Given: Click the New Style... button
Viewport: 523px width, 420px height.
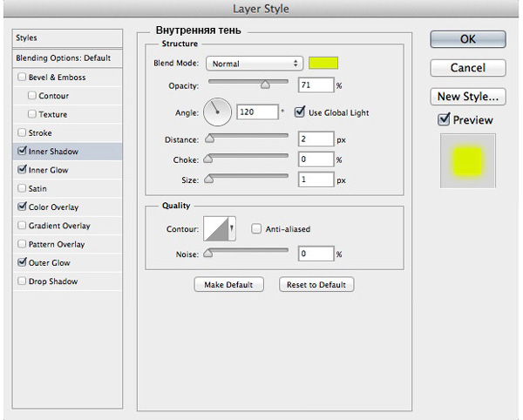Looking at the screenshot, I should pyautogui.click(x=467, y=97).
